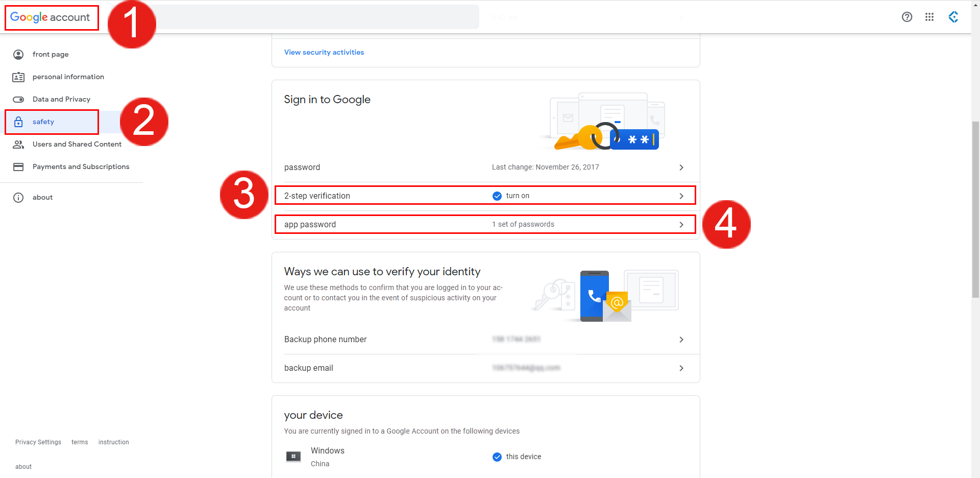Open the Privacy Settings footer link
This screenshot has width=980, height=478.
pos(38,442)
